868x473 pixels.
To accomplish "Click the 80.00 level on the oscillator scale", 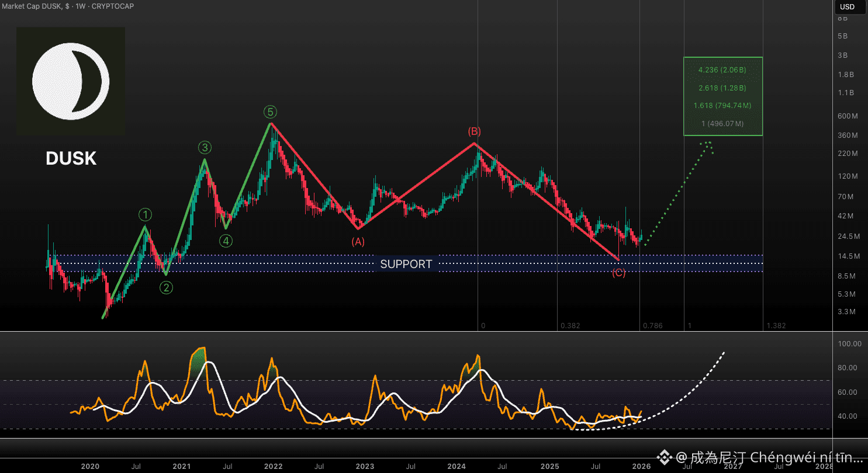I will (x=848, y=368).
